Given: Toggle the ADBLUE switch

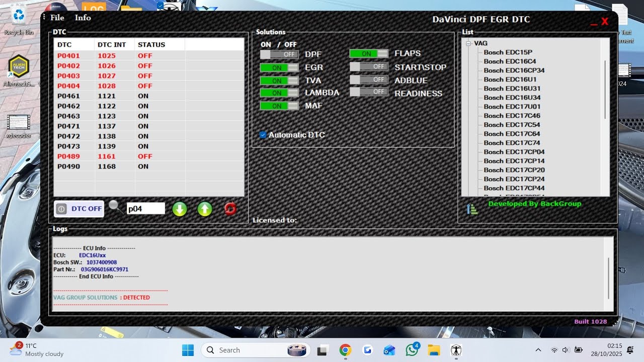Looking at the screenshot, I should pos(369,79).
